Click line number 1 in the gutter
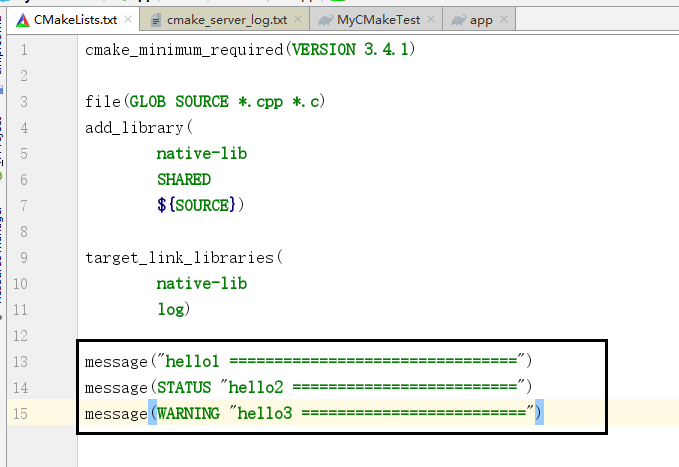Image resolution: width=679 pixels, height=467 pixels. (24, 50)
